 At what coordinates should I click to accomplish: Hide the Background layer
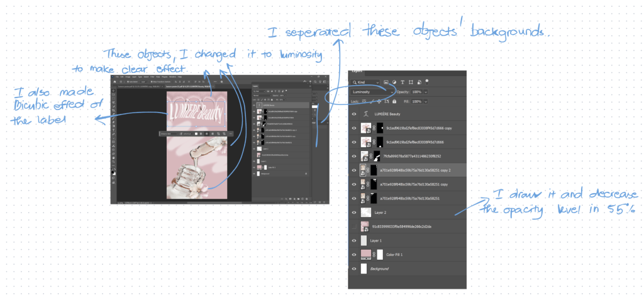[354, 269]
